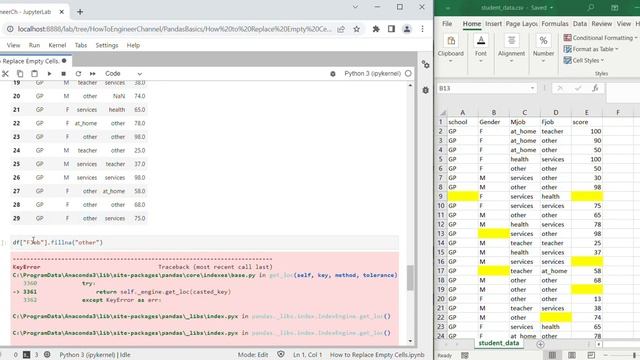The width and height of the screenshot is (640, 360).
Task: Switch Excel to Normal view icon
Action: 552,355
